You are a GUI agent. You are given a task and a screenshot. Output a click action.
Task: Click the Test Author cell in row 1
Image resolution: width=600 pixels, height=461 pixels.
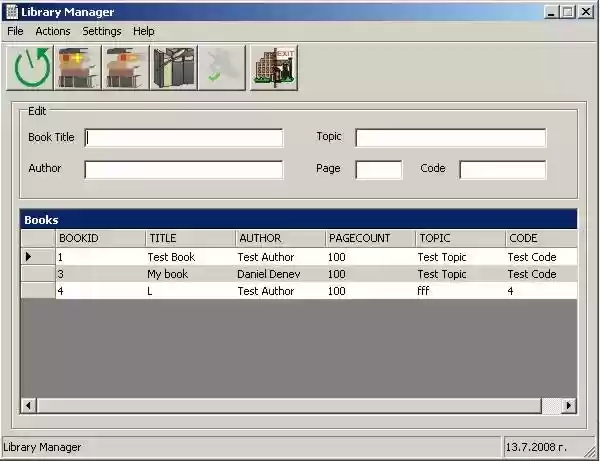(x=280, y=257)
